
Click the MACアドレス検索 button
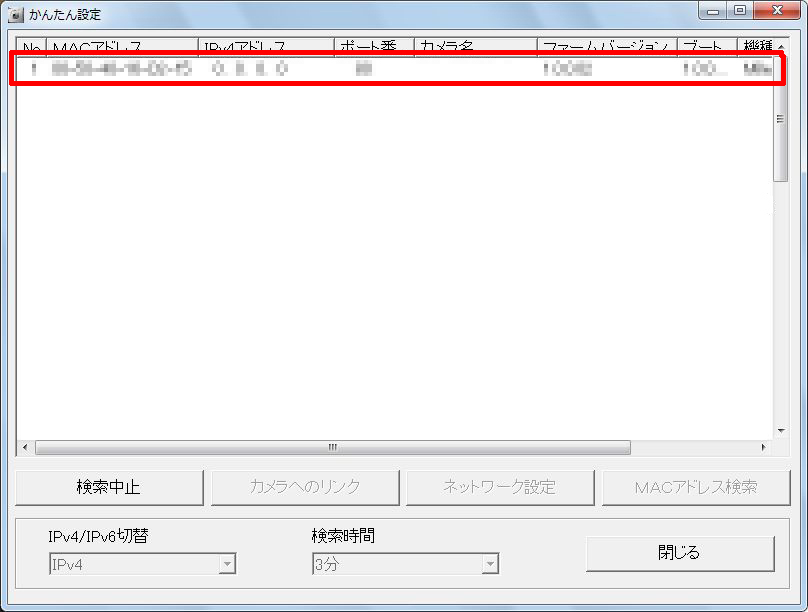pos(696,488)
